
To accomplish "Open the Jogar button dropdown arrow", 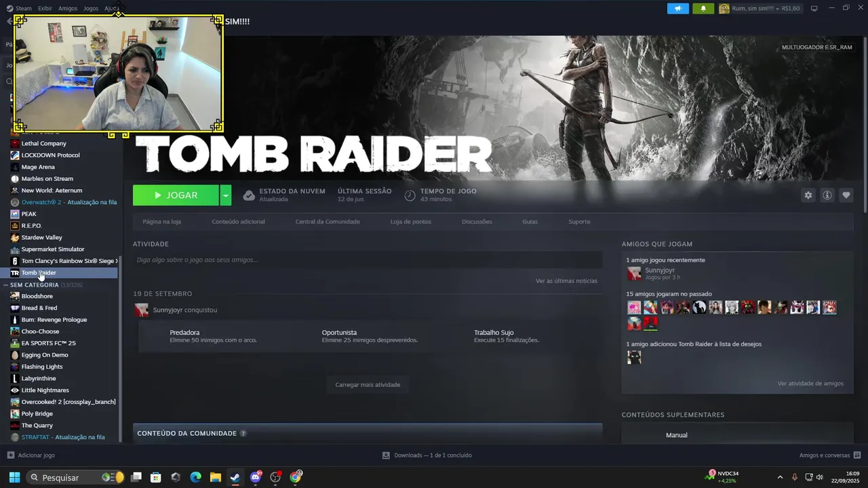I will (x=226, y=195).
